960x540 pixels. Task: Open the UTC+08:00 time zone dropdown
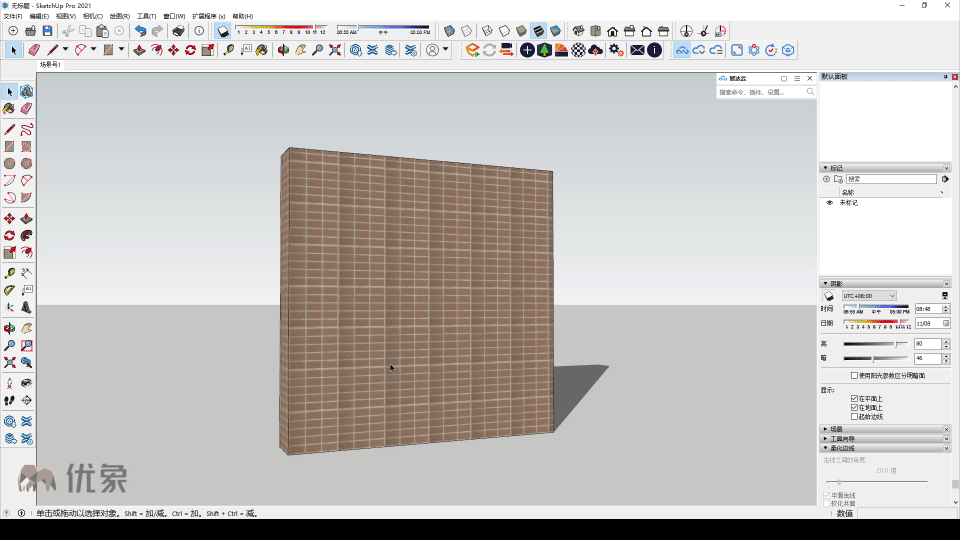869,296
